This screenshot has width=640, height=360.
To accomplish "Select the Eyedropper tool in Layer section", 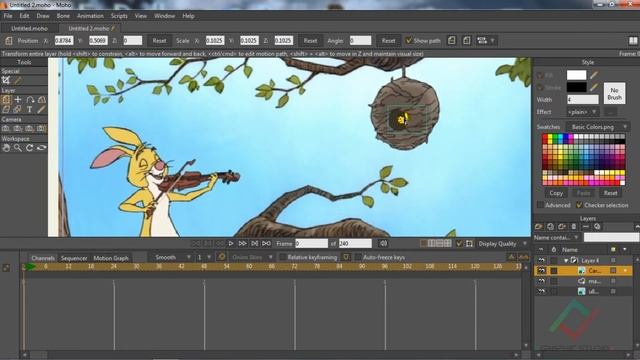I will (42, 109).
